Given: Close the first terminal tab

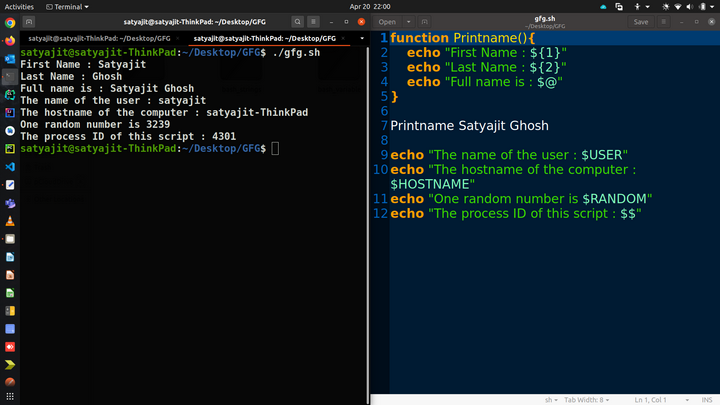Looking at the screenshot, I should (x=178, y=39).
